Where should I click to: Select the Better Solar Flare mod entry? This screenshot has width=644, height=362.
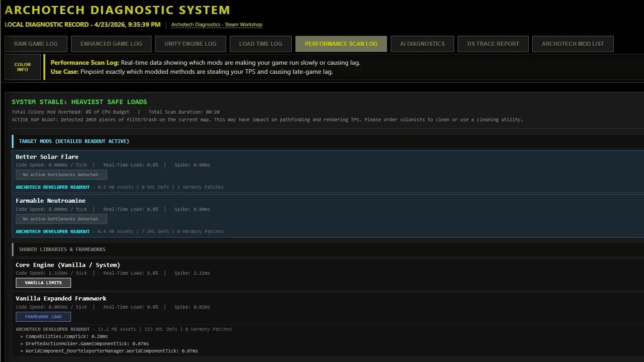click(x=47, y=157)
